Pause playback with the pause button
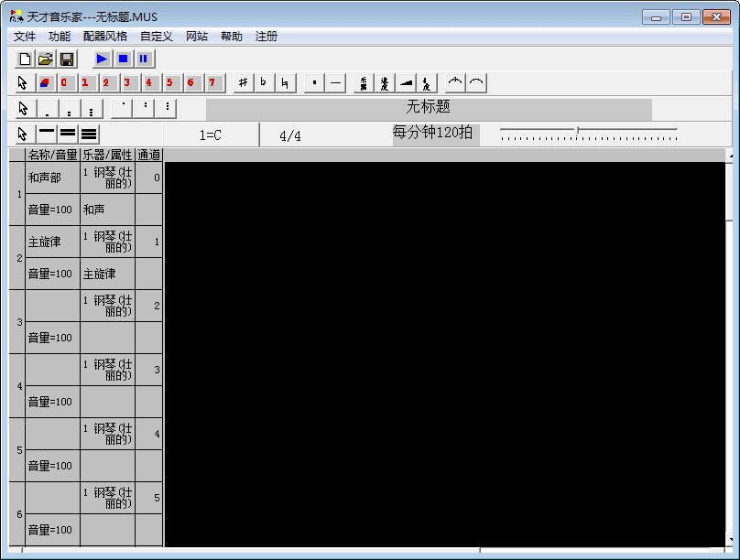 pos(144,59)
